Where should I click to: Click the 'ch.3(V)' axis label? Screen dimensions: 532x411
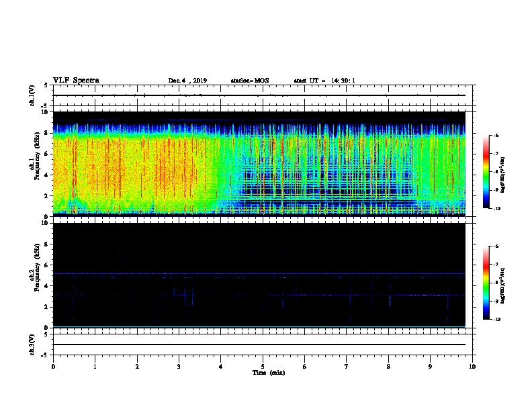(32, 345)
